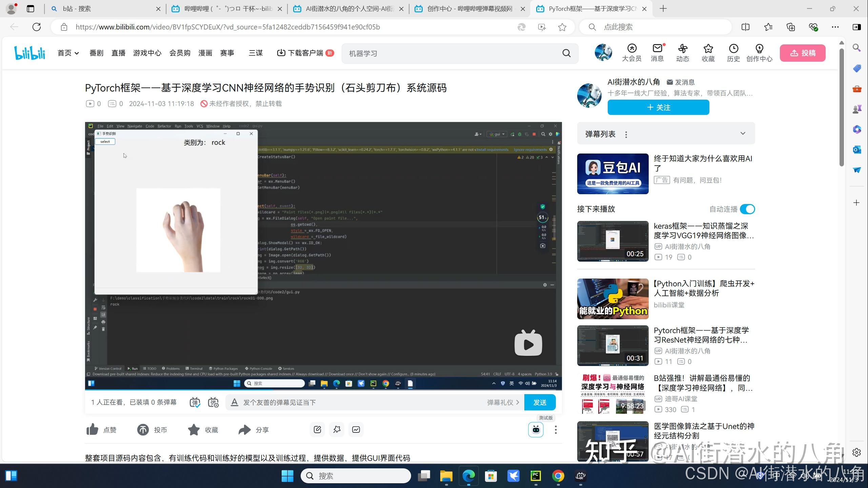
Task: Open the 游戏中心 nav item
Action: tap(147, 53)
